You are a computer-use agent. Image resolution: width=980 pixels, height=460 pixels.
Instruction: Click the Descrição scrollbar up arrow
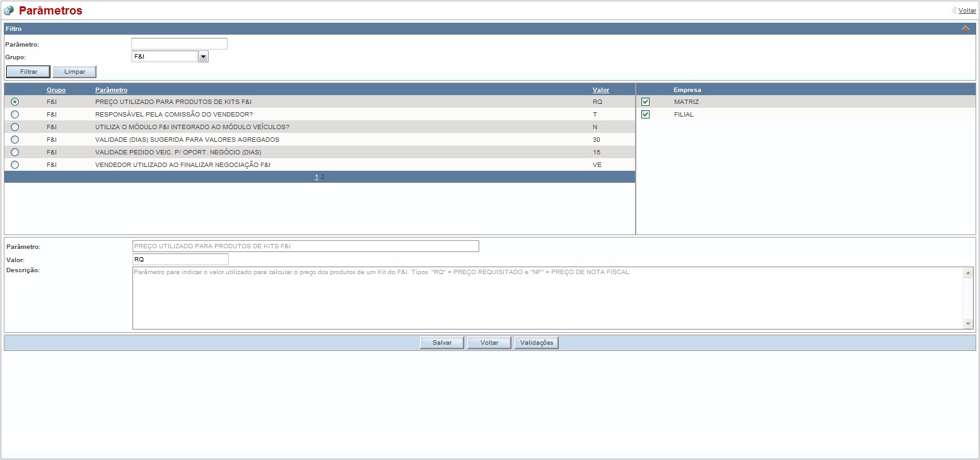point(968,272)
